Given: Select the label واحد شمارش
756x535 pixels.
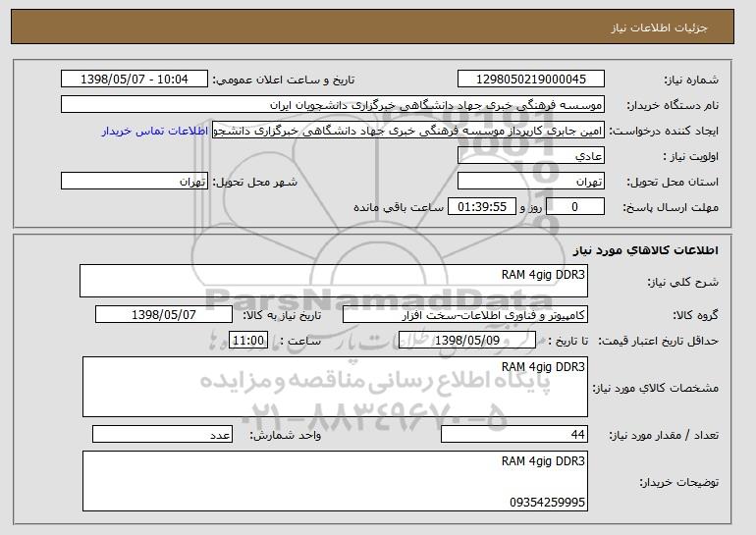Looking at the screenshot, I should point(286,435).
